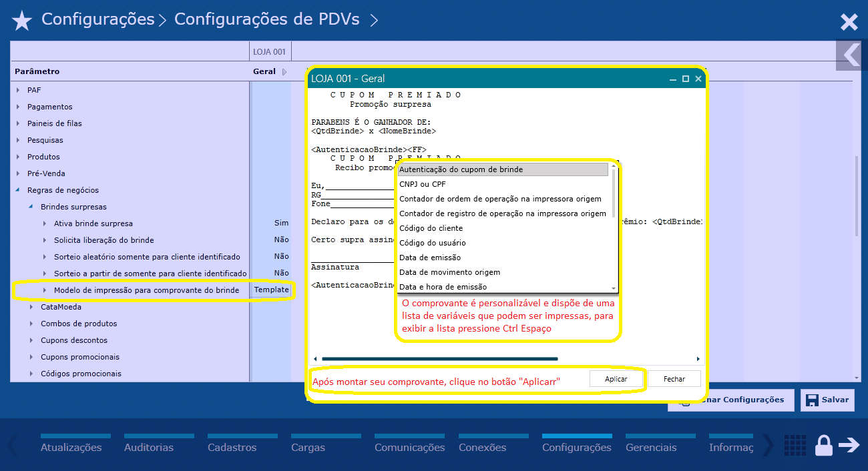Open the Conexões tab
868x471 pixels.
pyautogui.click(x=483, y=447)
